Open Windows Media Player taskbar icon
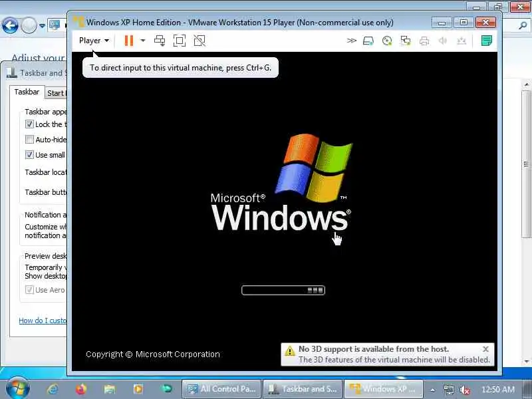Image resolution: width=532 pixels, height=399 pixels. tap(138, 389)
